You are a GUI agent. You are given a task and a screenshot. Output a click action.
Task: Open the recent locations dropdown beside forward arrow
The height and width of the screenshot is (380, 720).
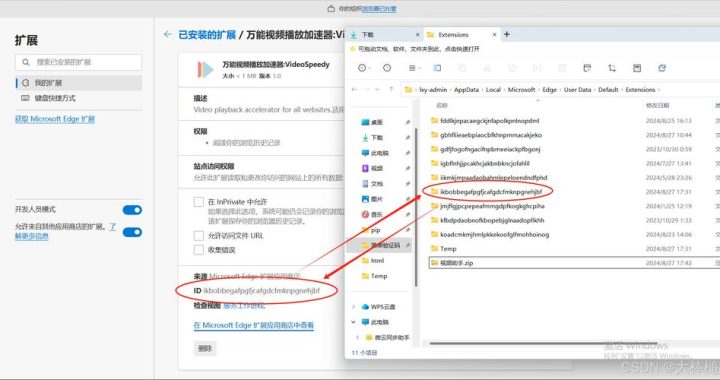coord(377,89)
